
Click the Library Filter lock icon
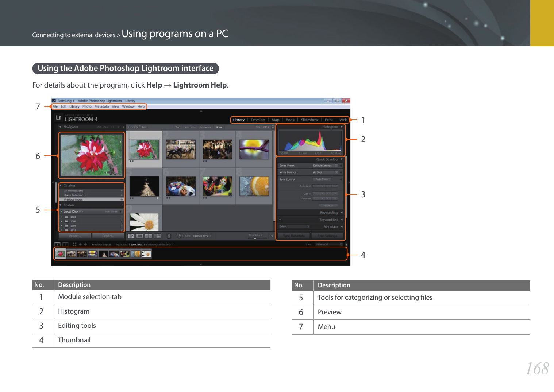pos(273,127)
